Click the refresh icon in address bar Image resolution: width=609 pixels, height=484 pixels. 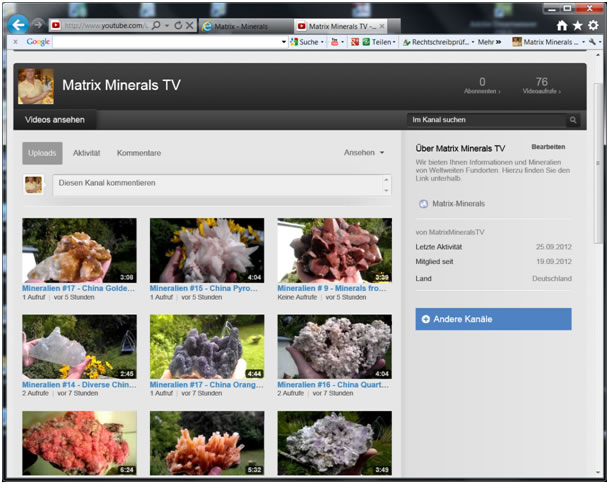click(178, 24)
